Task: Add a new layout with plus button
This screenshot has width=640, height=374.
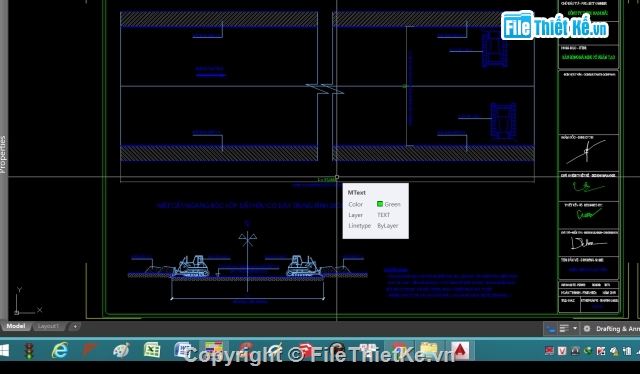Action: (75, 326)
